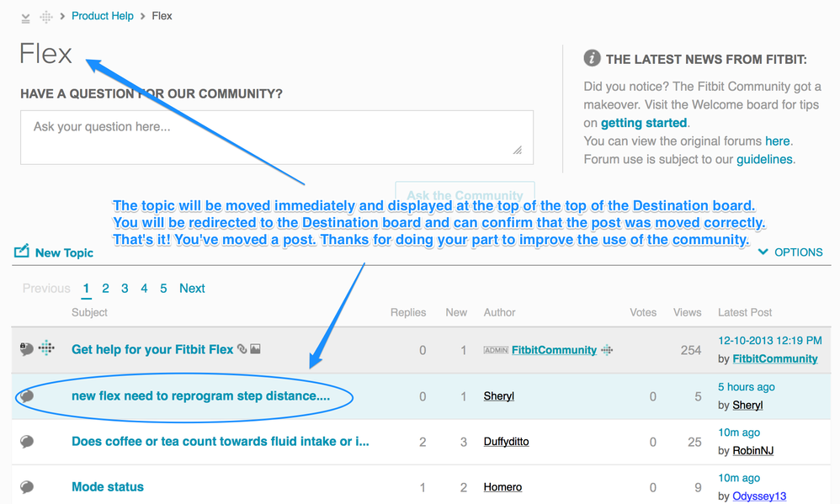Go to page 2 of topics
840x504 pixels.
(105, 289)
